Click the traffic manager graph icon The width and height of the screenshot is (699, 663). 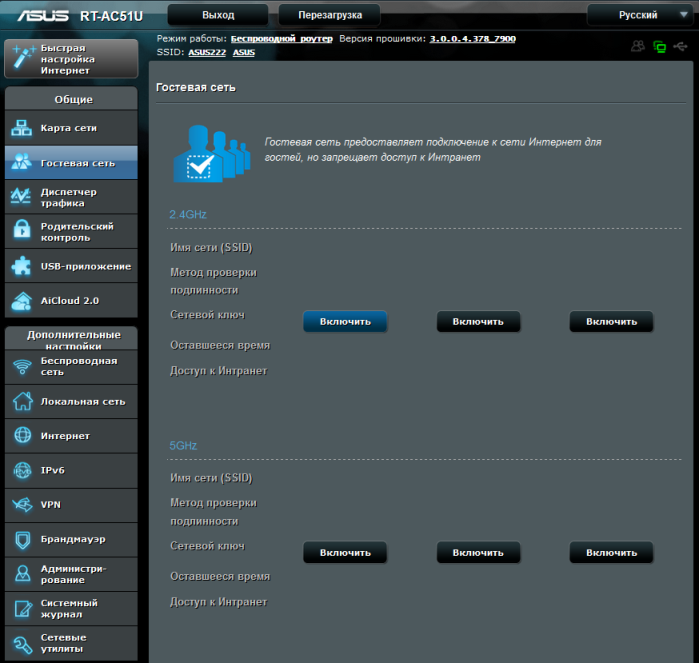[21, 196]
